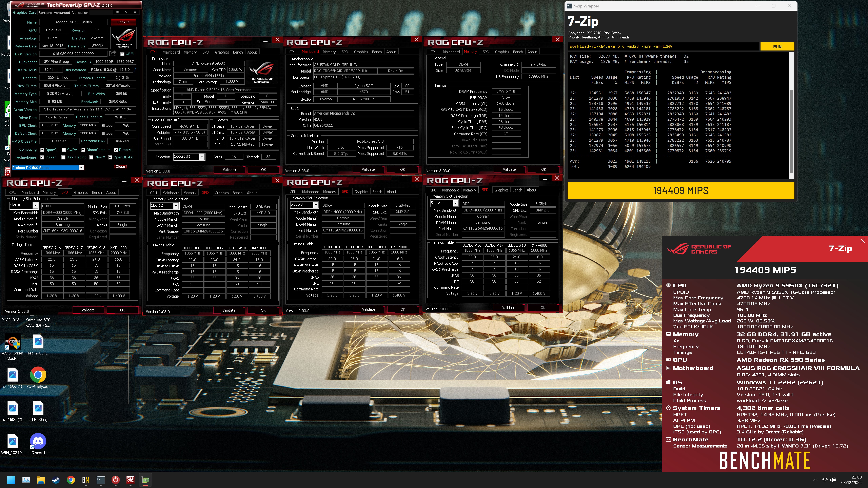Open Bench tab in CPU-Z CPU window
This screenshot has height=488, width=868.
pyautogui.click(x=238, y=52)
